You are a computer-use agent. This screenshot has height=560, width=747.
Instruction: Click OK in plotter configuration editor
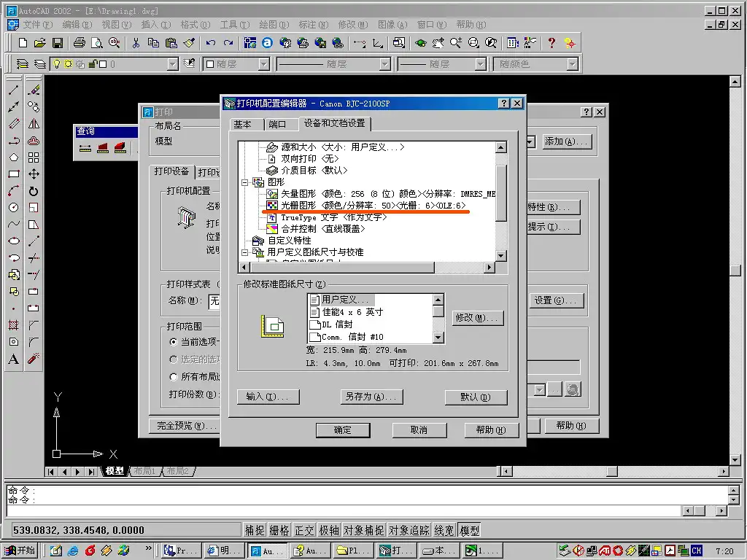coord(343,430)
